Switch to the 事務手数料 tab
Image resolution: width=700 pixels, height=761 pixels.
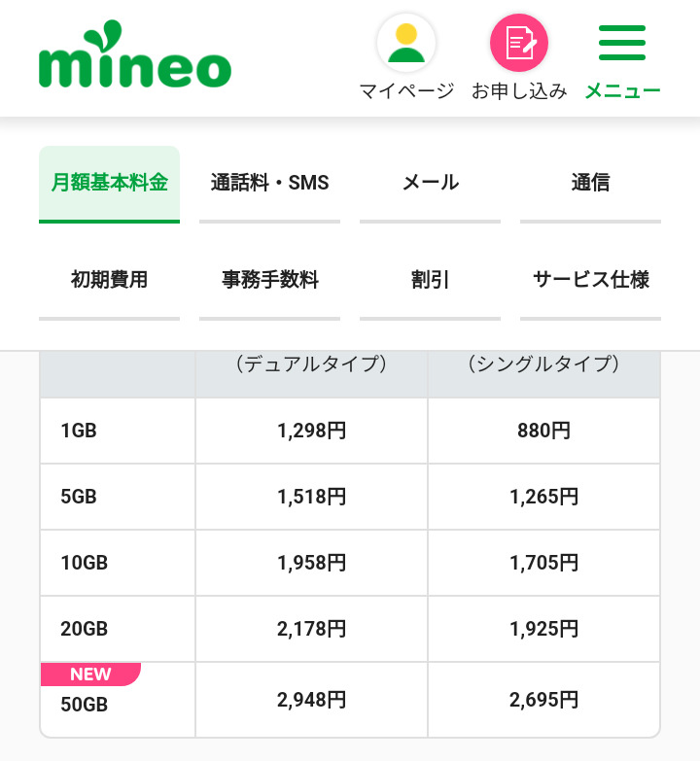pyautogui.click(x=270, y=280)
